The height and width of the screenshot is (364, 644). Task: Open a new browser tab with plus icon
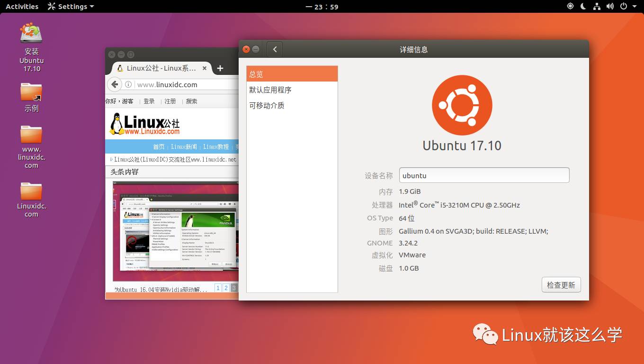pyautogui.click(x=220, y=68)
